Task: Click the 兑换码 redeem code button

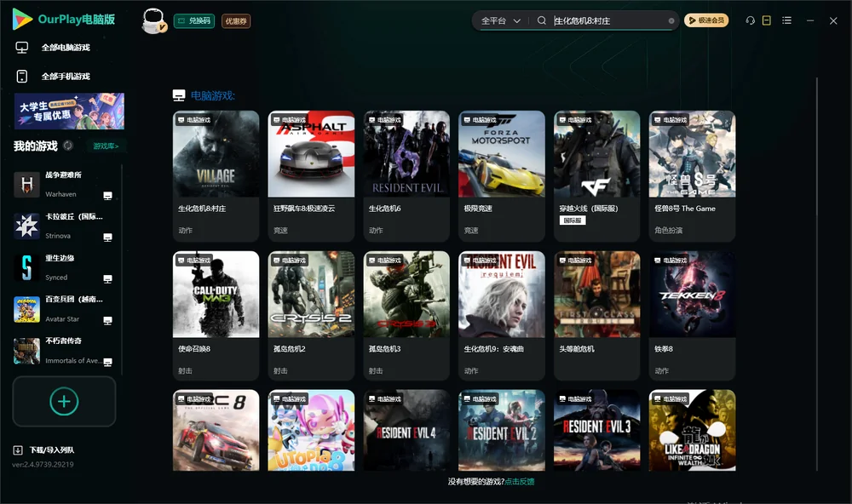Action: click(x=194, y=20)
